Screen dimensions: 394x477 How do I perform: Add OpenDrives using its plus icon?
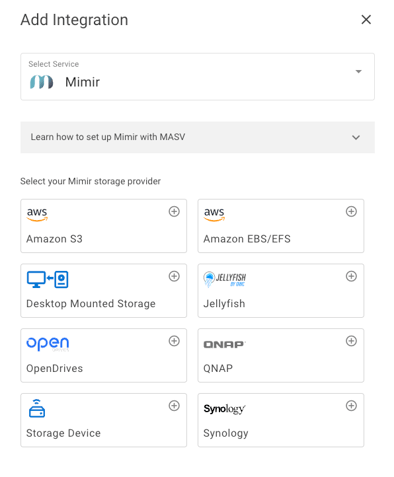pos(174,341)
